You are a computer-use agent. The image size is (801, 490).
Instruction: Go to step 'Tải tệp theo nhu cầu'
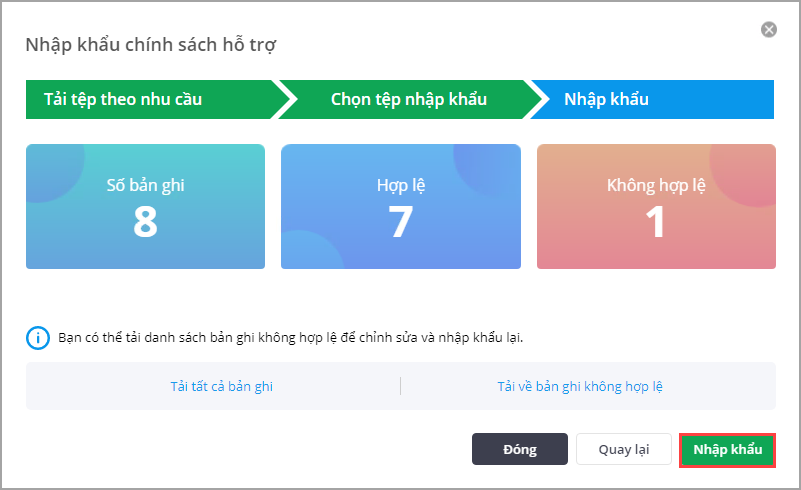(123, 100)
